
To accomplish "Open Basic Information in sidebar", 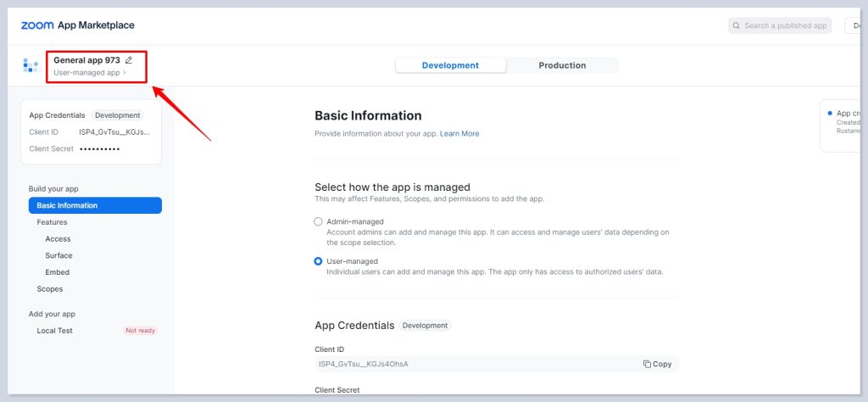I will 94,205.
